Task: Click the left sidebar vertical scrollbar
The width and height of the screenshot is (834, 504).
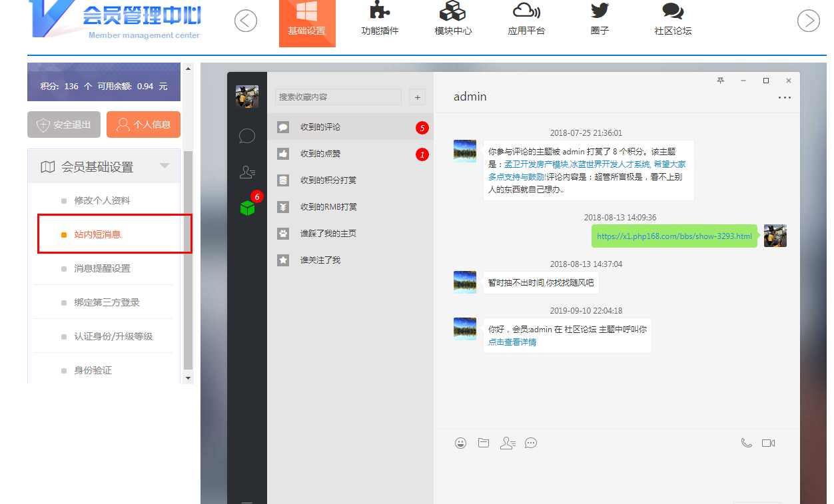Action: 188,260
